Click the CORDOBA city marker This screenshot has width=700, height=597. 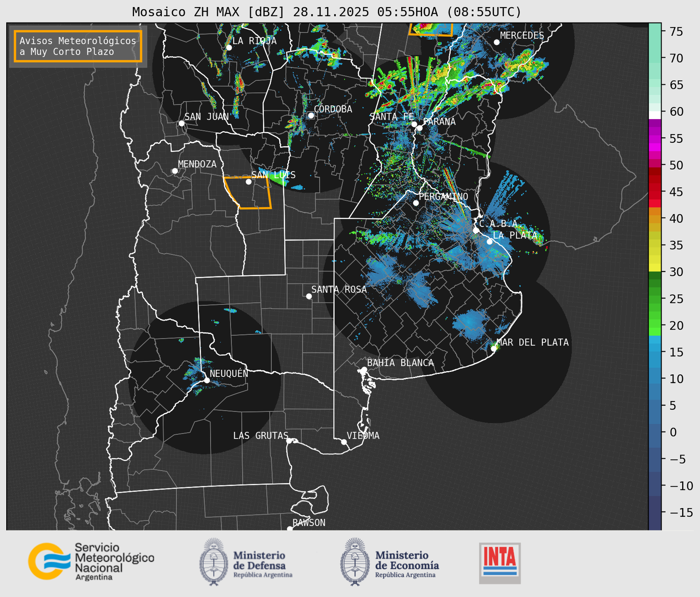(311, 115)
